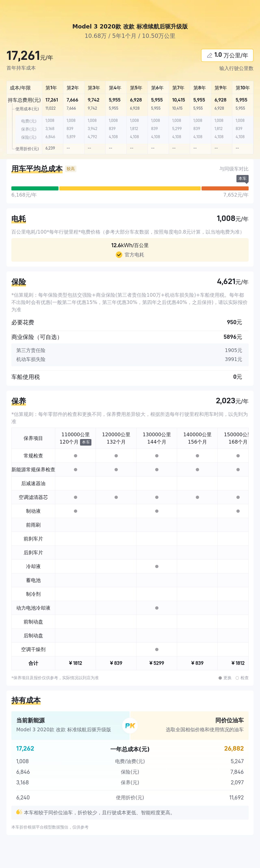Click the 使用折价(元) row label in the cost table

pyautogui.click(x=27, y=149)
